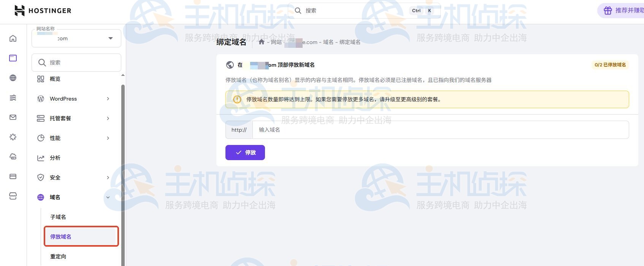Click the 域名 breadcrumb link
The width and height of the screenshot is (644, 266).
pos(328,42)
